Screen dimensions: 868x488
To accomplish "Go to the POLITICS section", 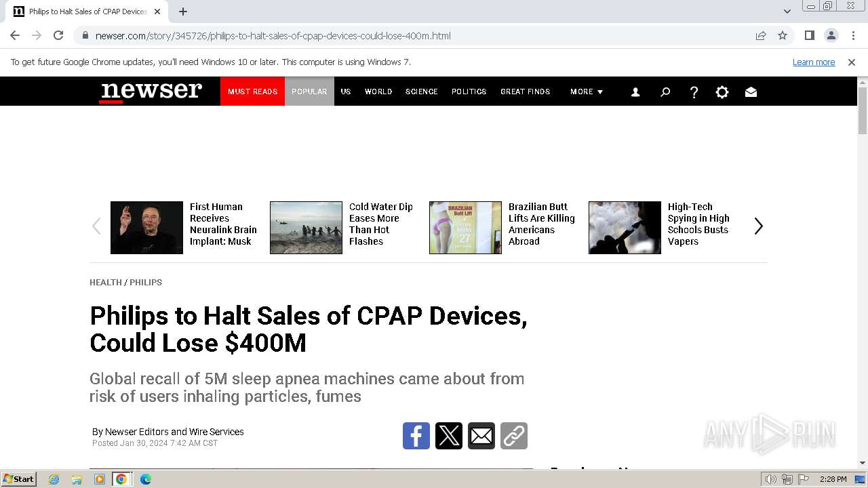I will 469,91.
